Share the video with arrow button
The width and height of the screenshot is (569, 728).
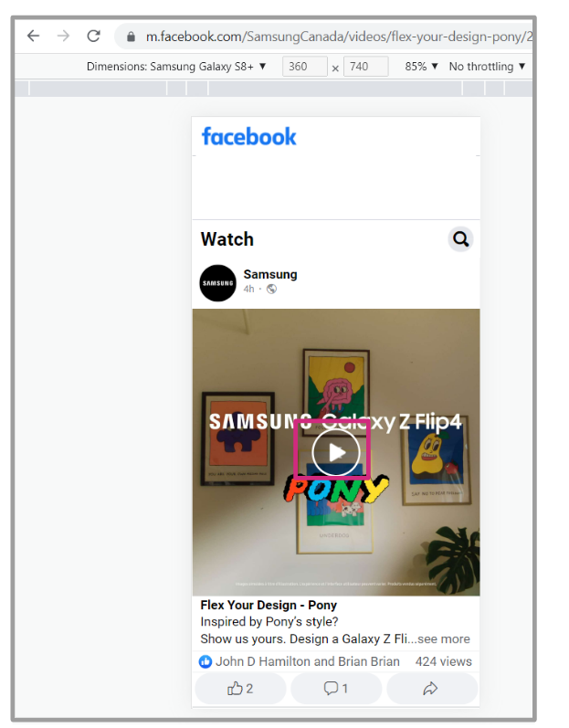coord(432,689)
